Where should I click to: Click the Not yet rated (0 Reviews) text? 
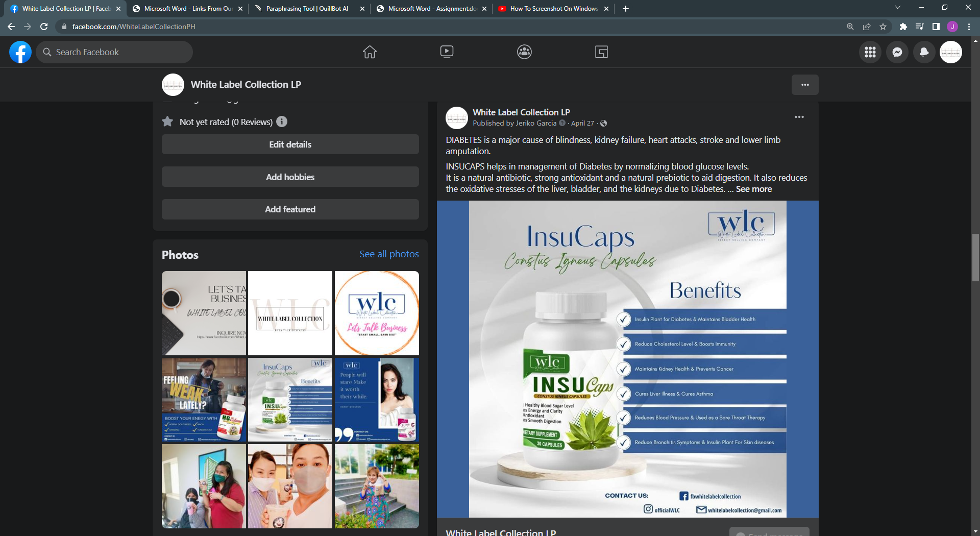pyautogui.click(x=226, y=122)
